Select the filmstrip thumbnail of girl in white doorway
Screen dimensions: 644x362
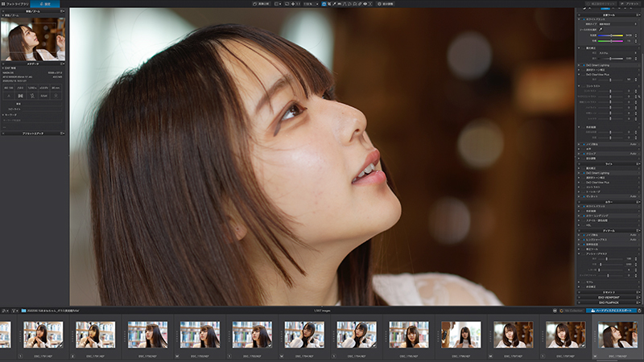pos(460,335)
